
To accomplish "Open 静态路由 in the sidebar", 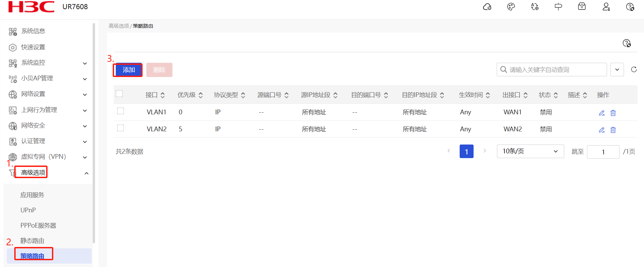I will [32, 241].
